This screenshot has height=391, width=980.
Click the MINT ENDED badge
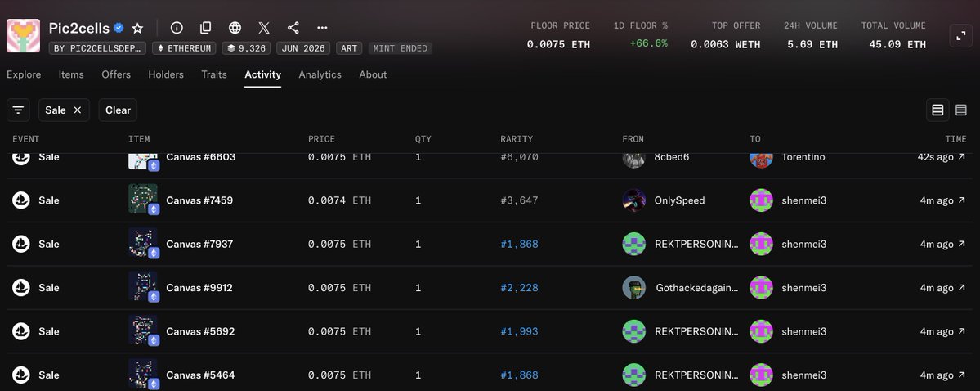pos(400,48)
